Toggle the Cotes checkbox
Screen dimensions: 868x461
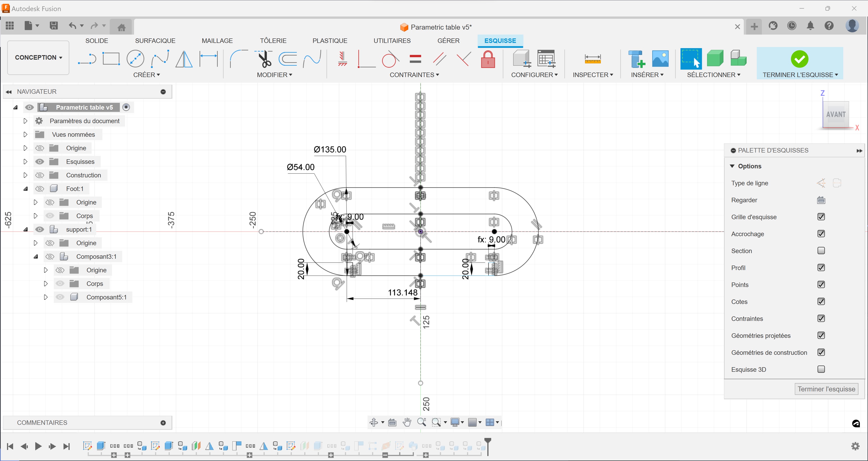click(x=821, y=301)
